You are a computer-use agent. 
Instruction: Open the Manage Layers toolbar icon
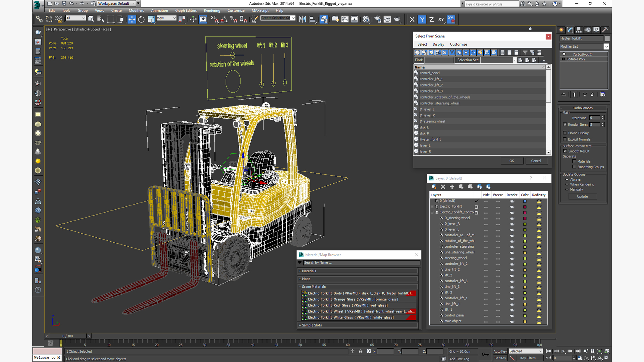click(324, 19)
